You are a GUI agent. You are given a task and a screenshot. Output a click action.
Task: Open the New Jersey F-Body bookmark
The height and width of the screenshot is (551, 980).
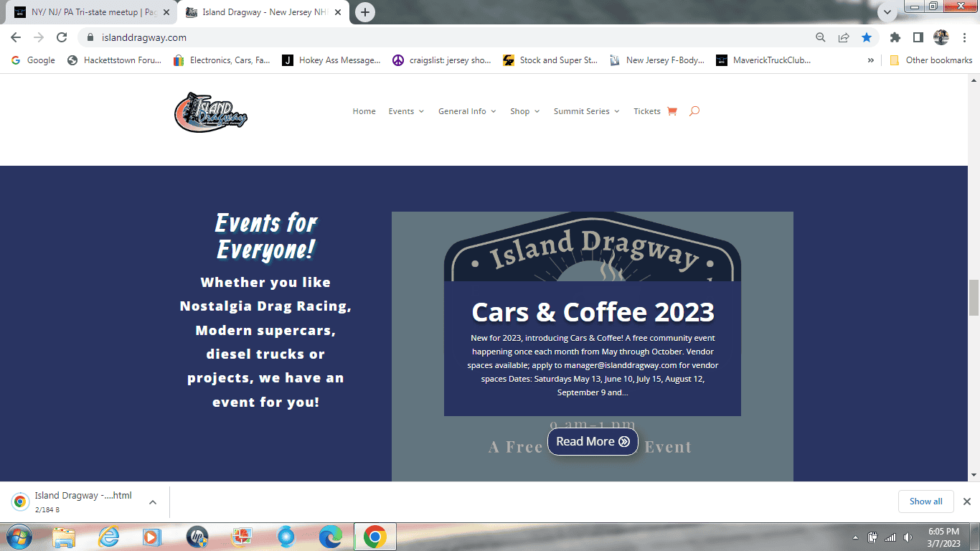[658, 60]
